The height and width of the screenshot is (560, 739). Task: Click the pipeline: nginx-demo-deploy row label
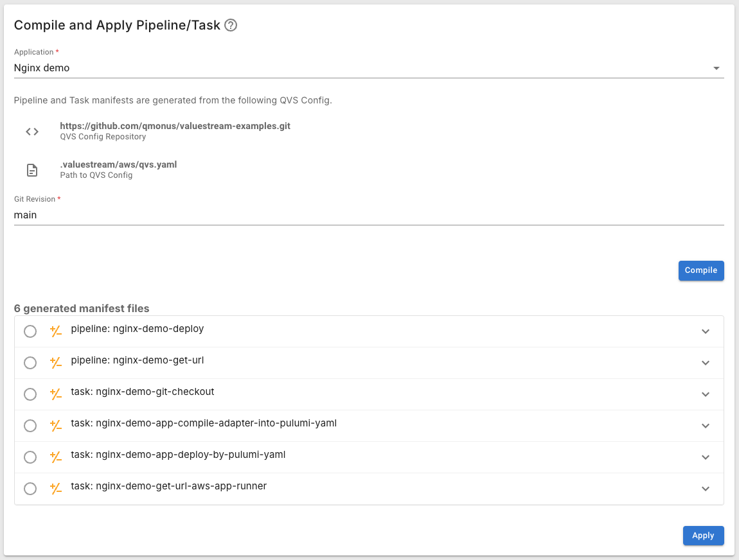coord(137,329)
